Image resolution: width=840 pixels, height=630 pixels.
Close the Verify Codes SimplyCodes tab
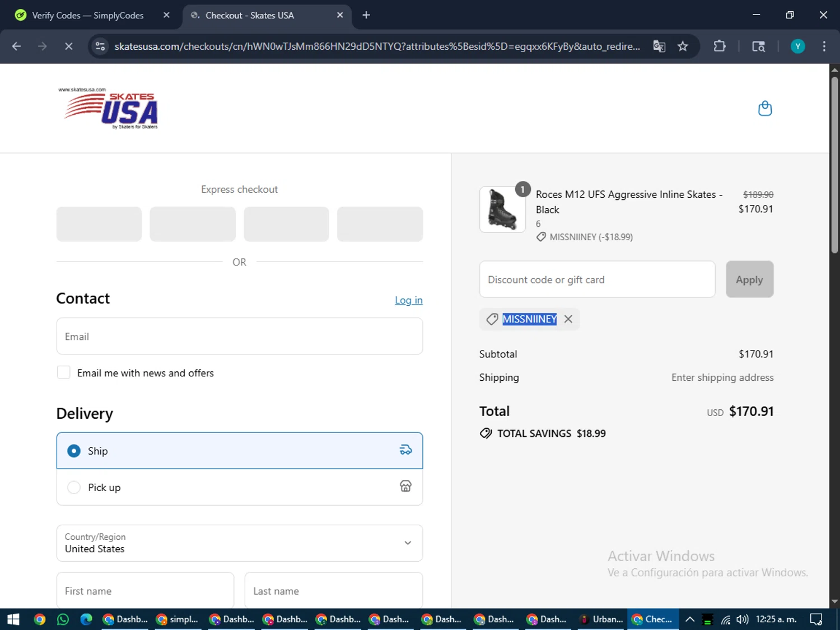166,15
